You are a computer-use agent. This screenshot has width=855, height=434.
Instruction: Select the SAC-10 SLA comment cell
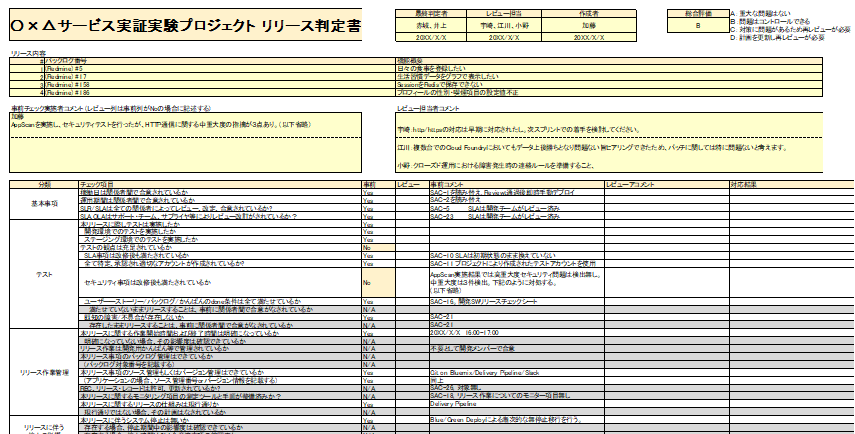[516, 255]
